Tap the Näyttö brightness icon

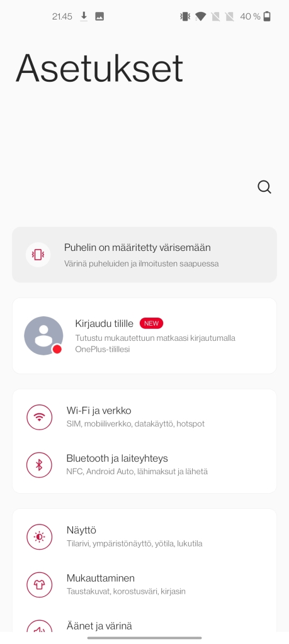(40, 537)
